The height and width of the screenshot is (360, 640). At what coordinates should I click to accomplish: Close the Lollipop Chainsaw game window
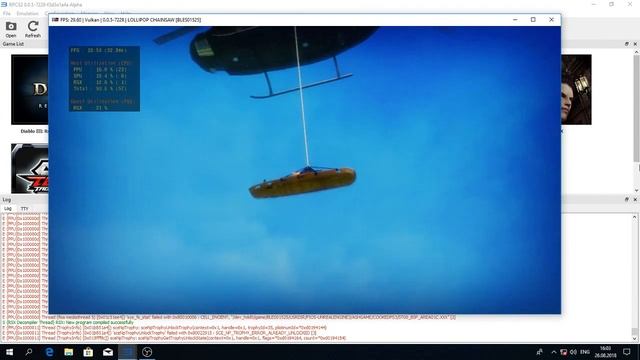(x=551, y=20)
